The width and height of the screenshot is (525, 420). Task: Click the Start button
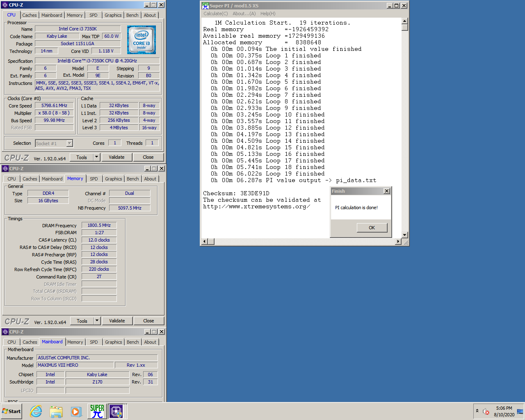(11, 411)
